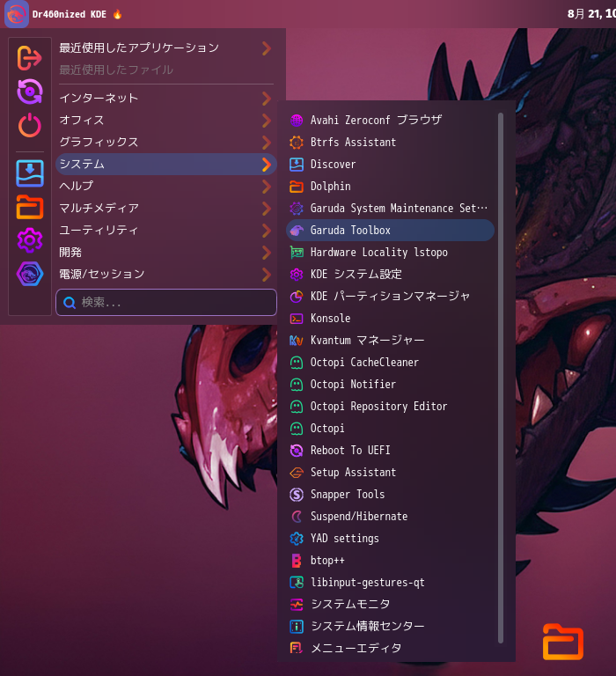Click the Snapper Tools icon
This screenshot has width=616, height=676.
click(297, 495)
